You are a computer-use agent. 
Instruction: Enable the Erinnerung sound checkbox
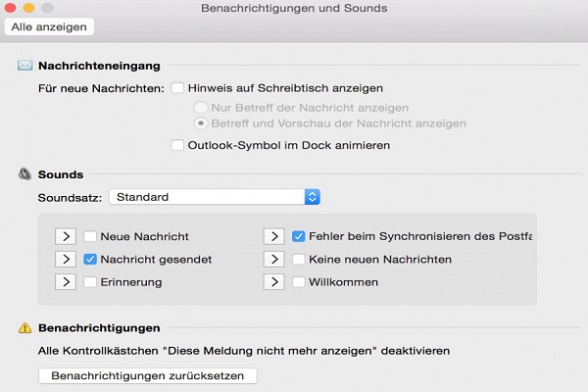click(x=90, y=282)
